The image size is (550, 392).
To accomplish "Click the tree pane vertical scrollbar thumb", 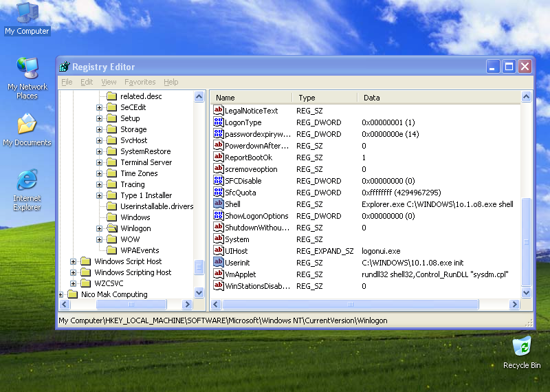I will [x=199, y=267].
